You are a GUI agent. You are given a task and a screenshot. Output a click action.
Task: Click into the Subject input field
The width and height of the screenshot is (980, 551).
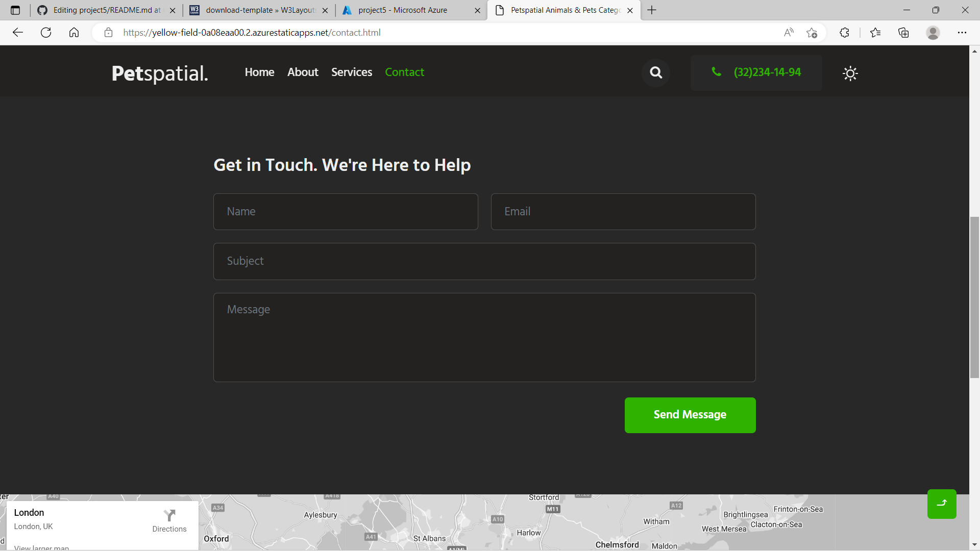click(x=484, y=261)
